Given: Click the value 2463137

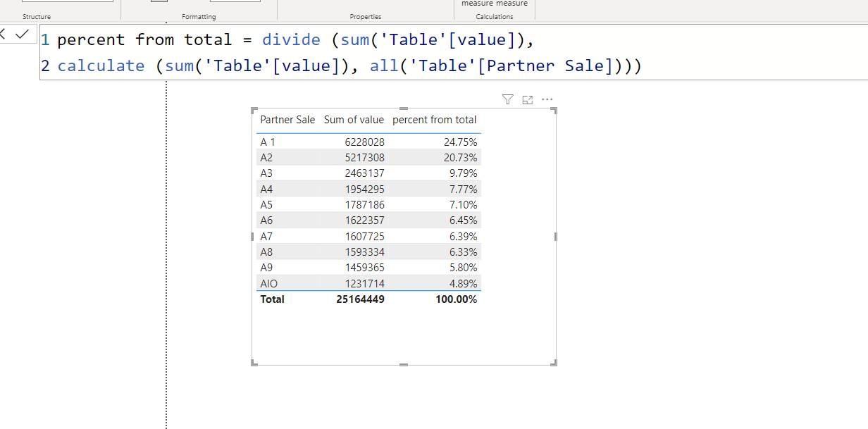Looking at the screenshot, I should pyautogui.click(x=364, y=173).
